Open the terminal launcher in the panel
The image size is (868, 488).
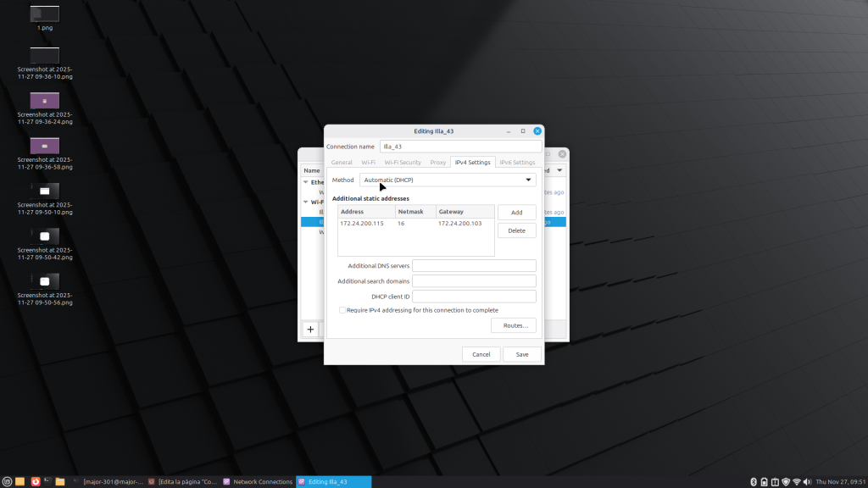(47, 481)
